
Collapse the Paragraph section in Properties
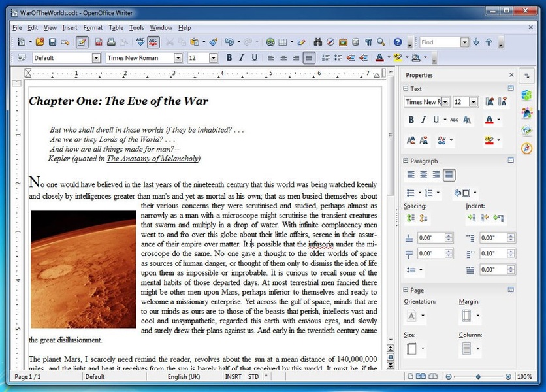coord(406,161)
